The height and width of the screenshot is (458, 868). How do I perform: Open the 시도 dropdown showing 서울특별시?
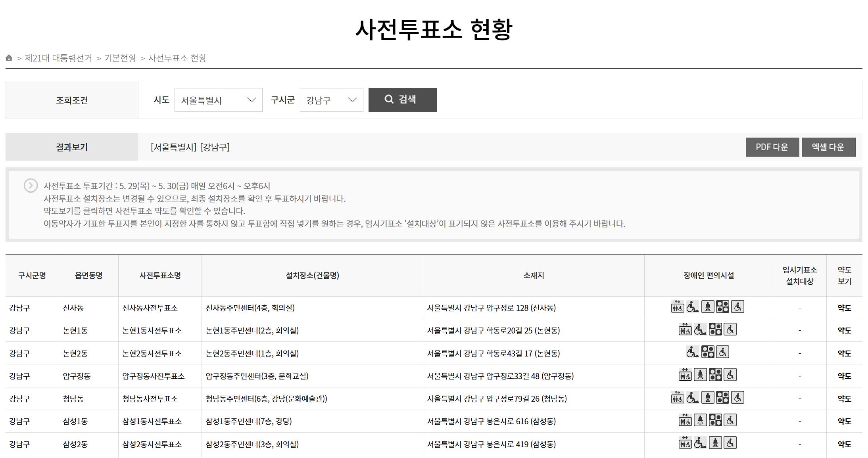point(218,100)
